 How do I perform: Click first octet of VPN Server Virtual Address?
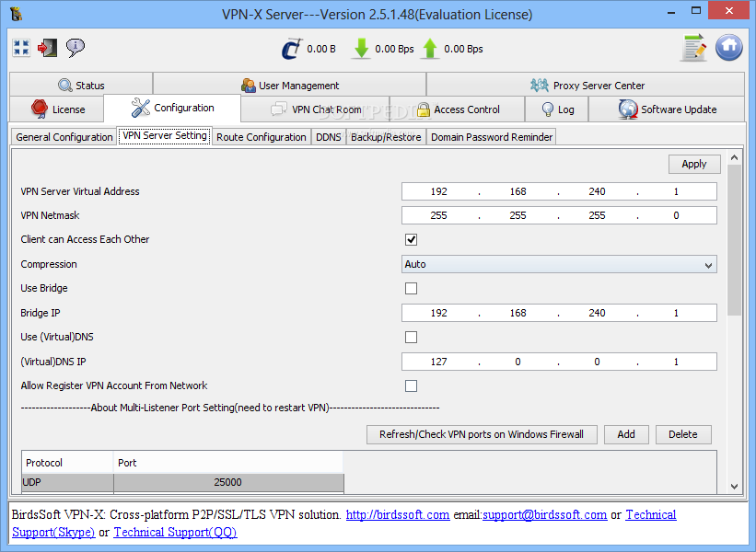(x=438, y=191)
